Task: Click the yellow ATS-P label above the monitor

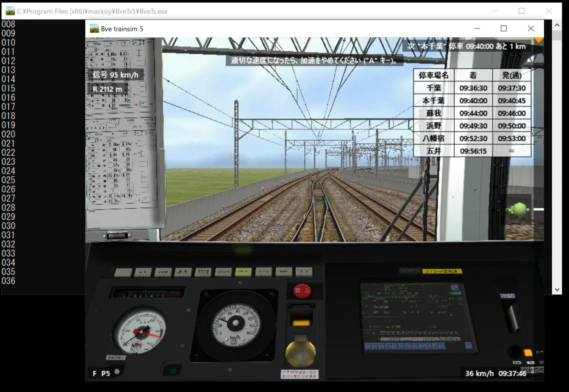Action: (442, 271)
